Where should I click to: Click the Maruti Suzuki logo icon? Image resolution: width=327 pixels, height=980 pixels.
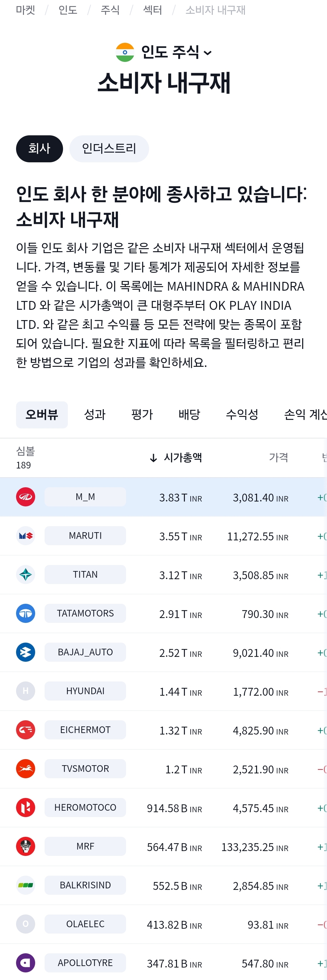25,536
